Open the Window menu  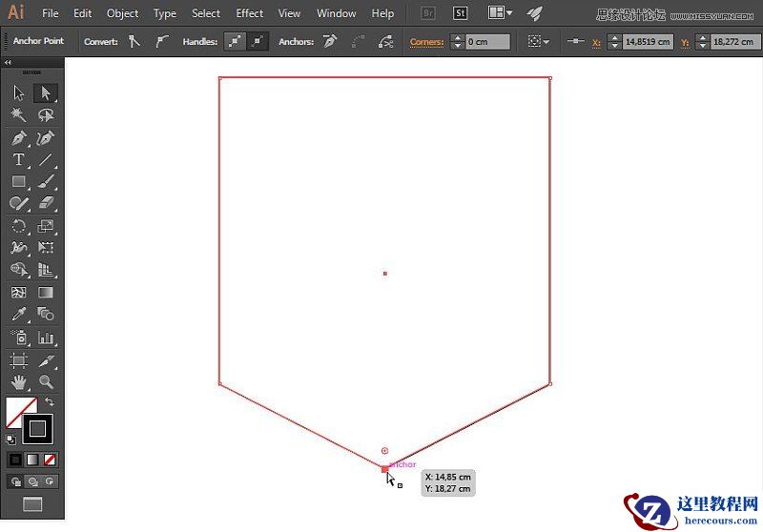click(337, 13)
